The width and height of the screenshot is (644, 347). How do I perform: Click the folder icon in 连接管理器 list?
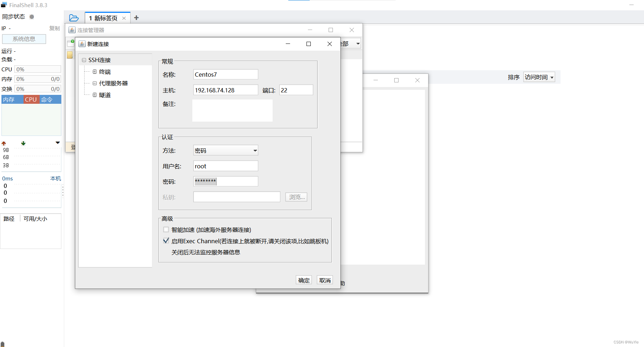70,55
